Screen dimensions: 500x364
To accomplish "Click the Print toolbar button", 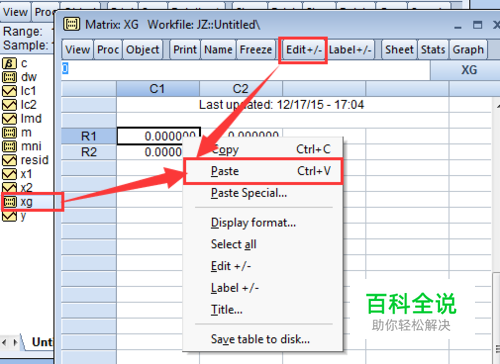I will coord(185,50).
